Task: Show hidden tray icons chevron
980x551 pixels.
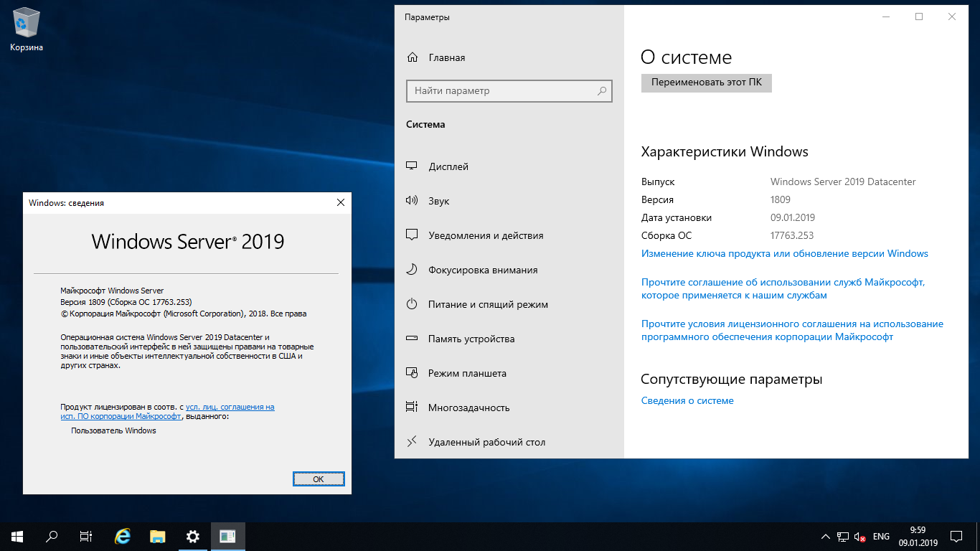Action: [825, 537]
